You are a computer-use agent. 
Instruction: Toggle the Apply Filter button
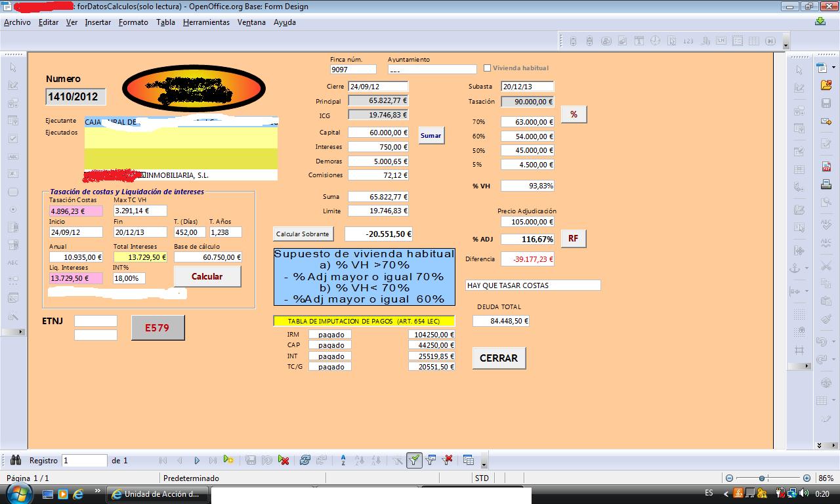pyautogui.click(x=414, y=460)
